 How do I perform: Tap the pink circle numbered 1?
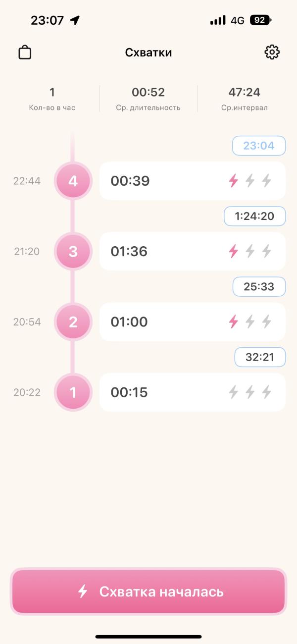click(73, 392)
